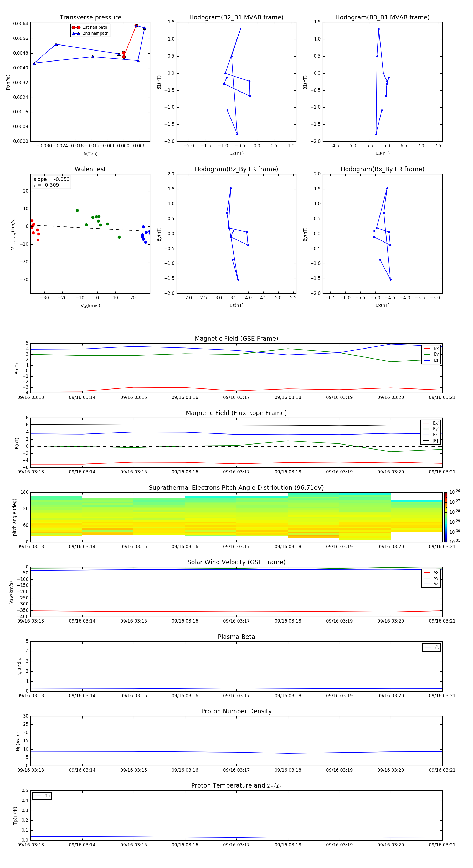The height and width of the screenshot is (868, 473).
Task: Click the "Proton Number Density" title
Action: [236, 712]
